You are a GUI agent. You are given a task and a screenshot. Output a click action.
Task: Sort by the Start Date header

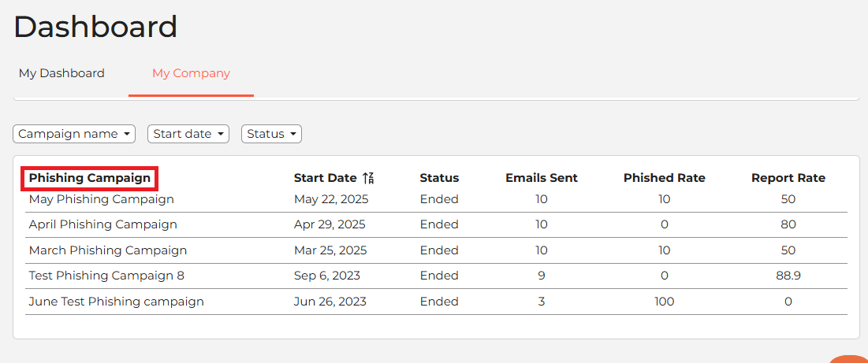point(325,178)
